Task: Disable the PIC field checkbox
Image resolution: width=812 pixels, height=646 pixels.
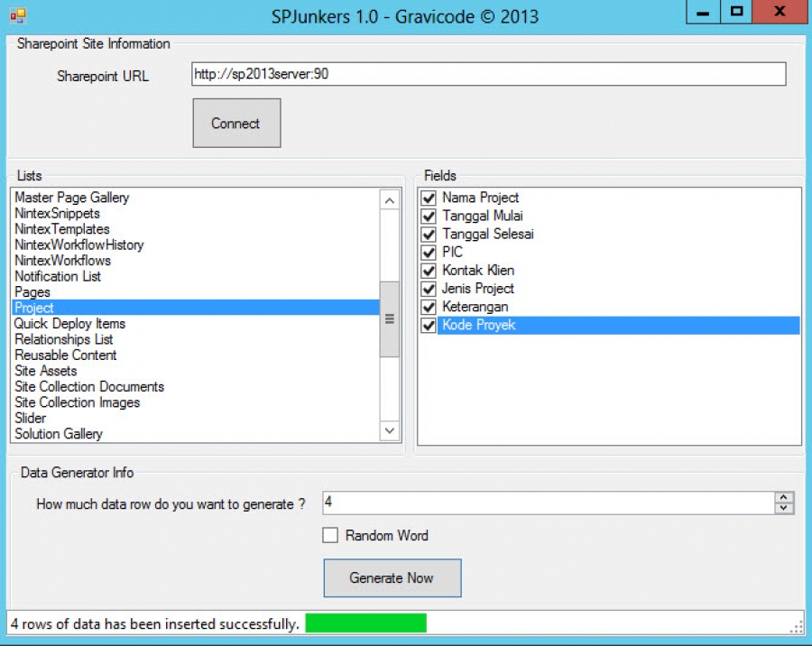Action: tap(428, 253)
